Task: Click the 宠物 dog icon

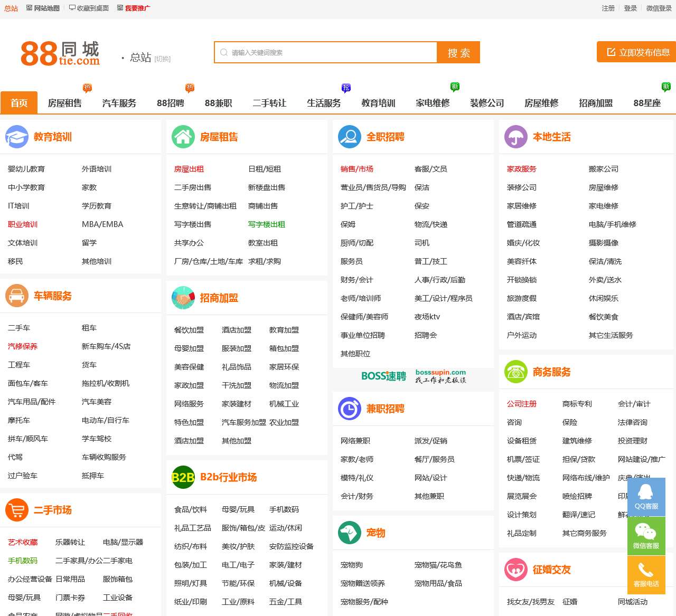Action: click(x=349, y=533)
